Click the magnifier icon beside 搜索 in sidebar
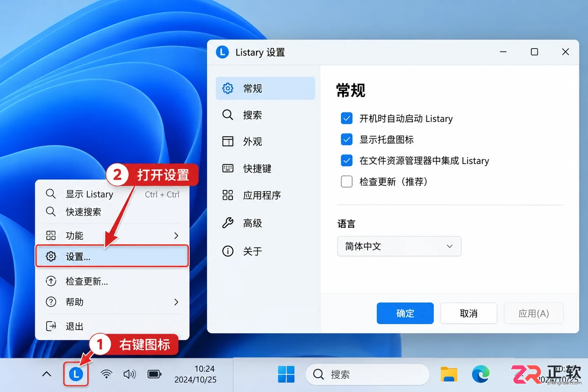 coord(228,115)
